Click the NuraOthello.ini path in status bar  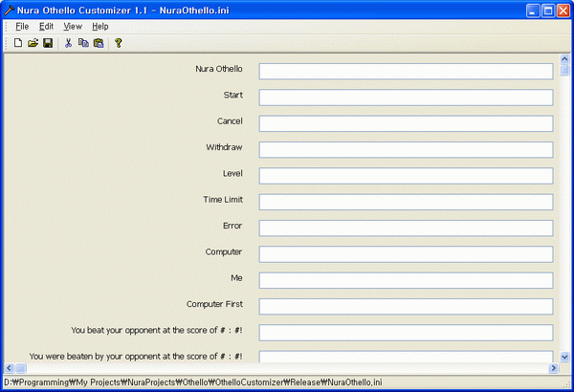point(193,382)
